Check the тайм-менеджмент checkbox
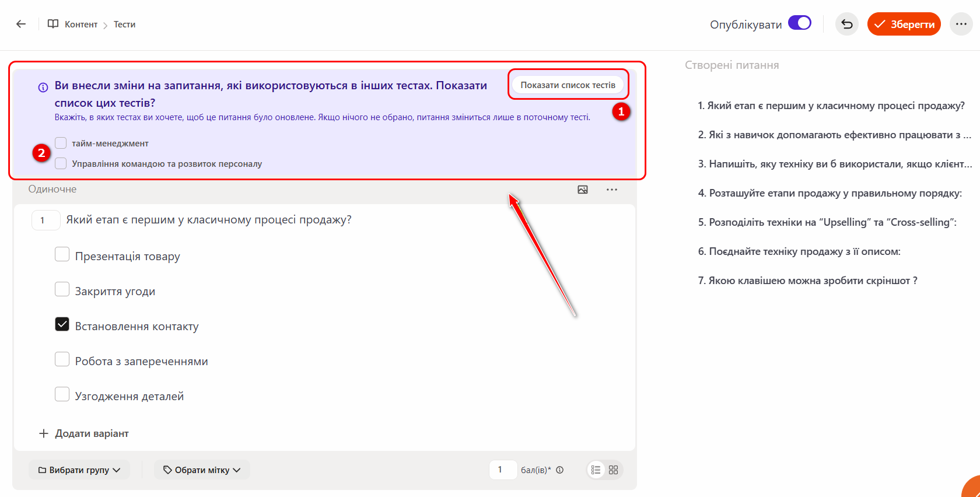The height and width of the screenshot is (497, 980). (61, 143)
